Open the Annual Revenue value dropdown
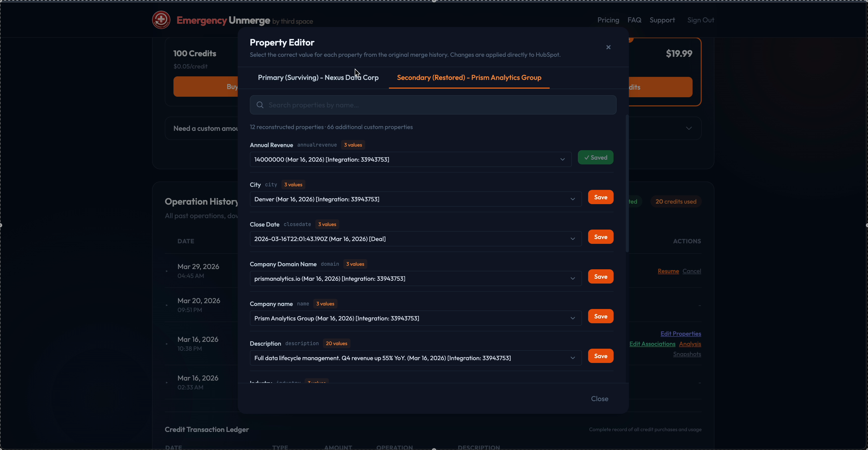868x450 pixels. click(410, 159)
